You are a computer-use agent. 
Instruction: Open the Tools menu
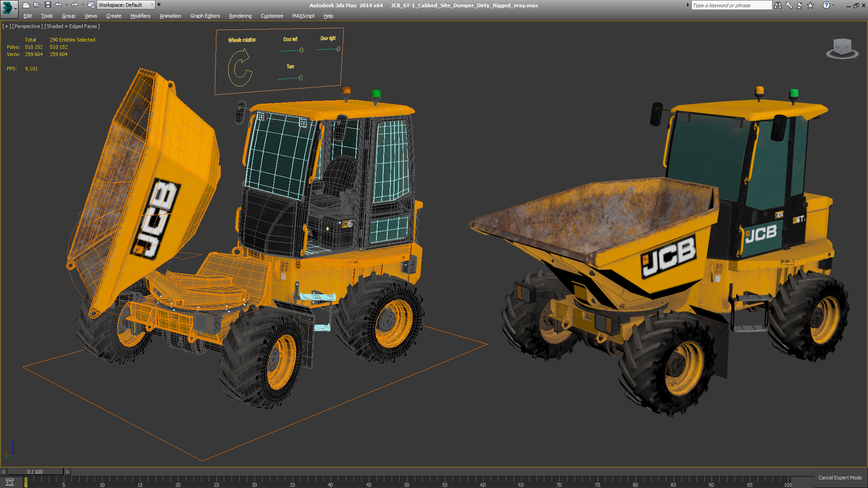47,16
